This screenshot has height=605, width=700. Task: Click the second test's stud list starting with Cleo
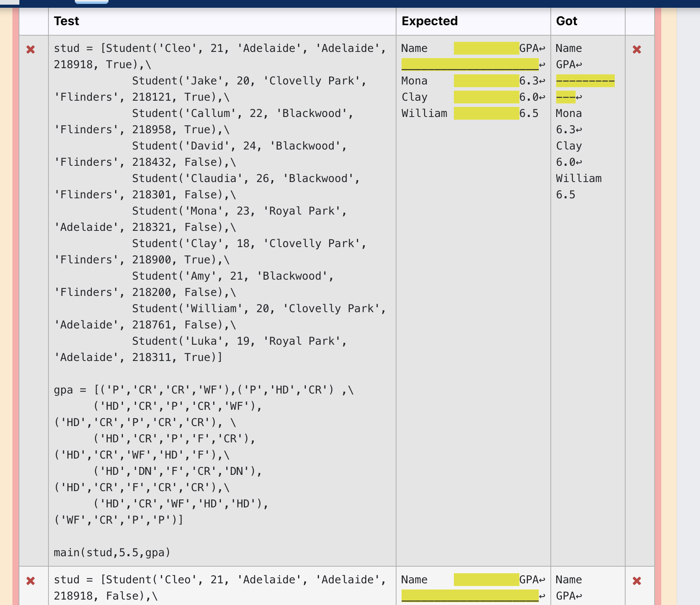point(220,579)
